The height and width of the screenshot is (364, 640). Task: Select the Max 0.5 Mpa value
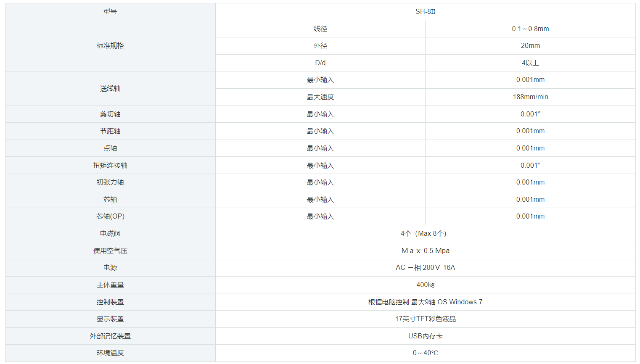pyautogui.click(x=425, y=251)
